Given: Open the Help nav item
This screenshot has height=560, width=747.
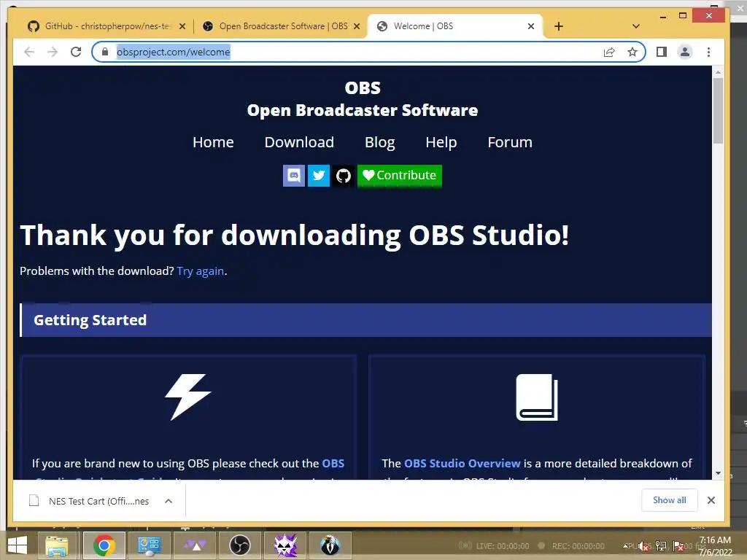Looking at the screenshot, I should [441, 142].
